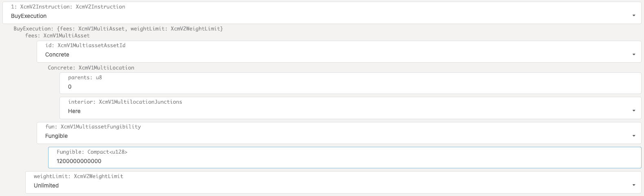Screen dimensions: 644x196
Task: Click the 'Concrete: XcmV1MultiLocation' label
Action: point(91,68)
